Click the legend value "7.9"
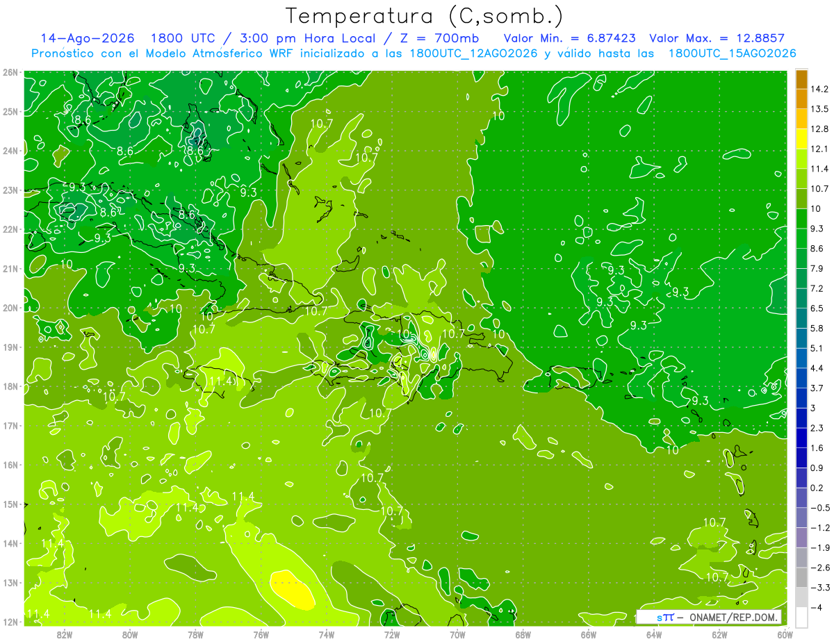Image resolution: width=834 pixels, height=644 pixels. tap(818, 268)
